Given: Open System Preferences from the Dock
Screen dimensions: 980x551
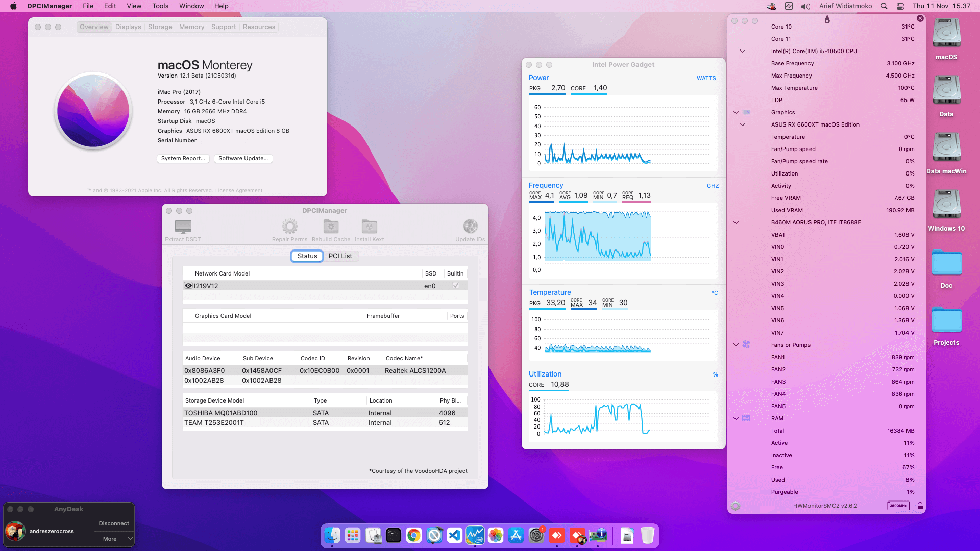Looking at the screenshot, I should click(536, 535).
